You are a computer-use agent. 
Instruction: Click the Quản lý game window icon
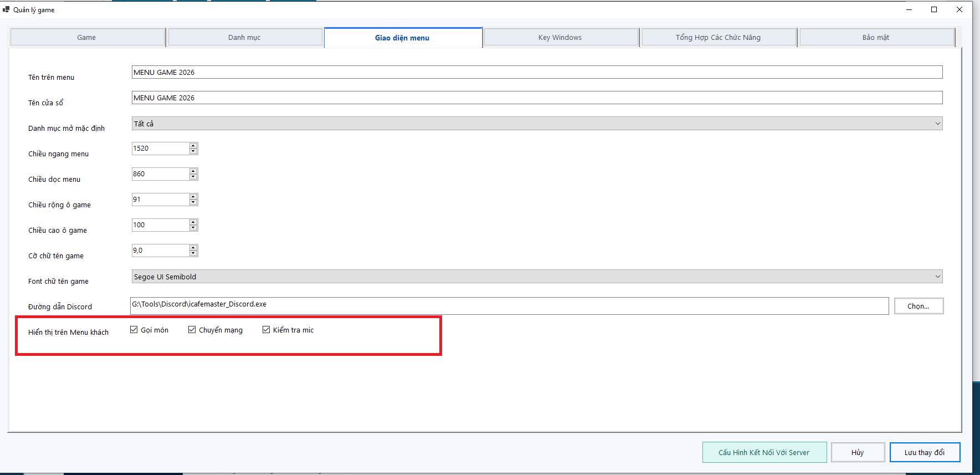click(6, 9)
